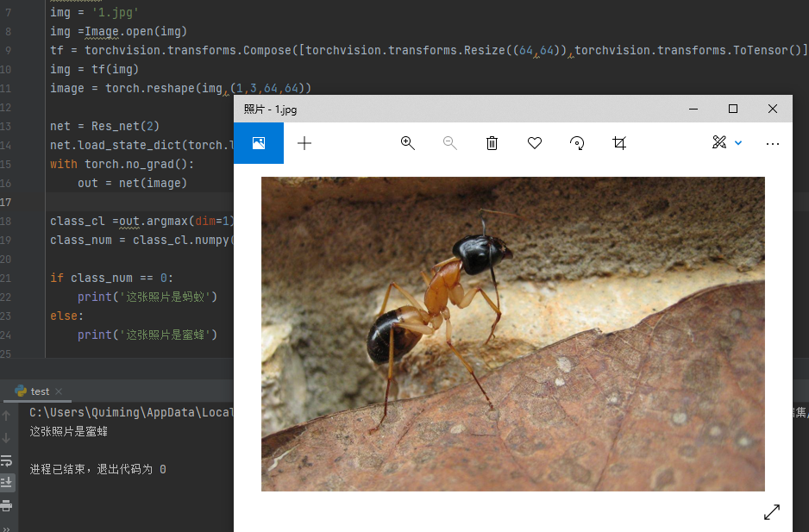Add the photo to favorites with the heart icon
Image resolution: width=809 pixels, height=532 pixels.
535,143
